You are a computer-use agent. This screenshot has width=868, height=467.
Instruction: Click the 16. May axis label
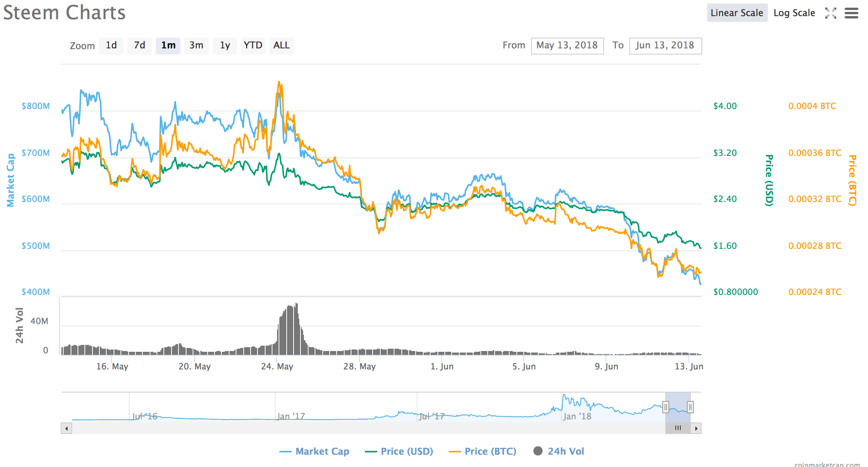[x=112, y=366]
